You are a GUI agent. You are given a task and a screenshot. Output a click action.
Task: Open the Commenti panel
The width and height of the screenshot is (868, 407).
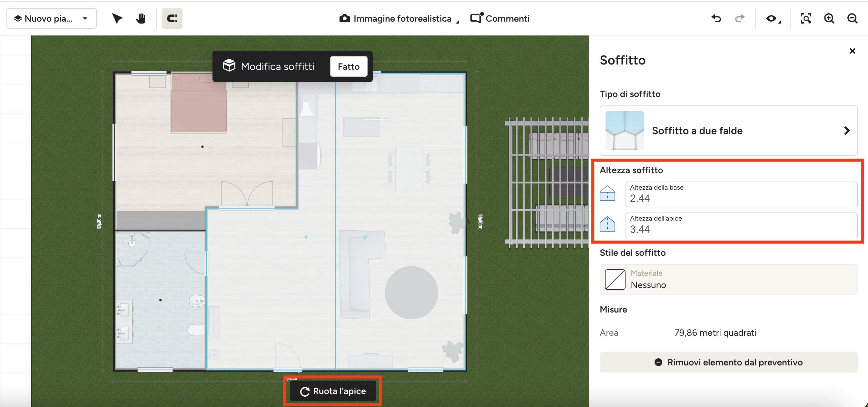(x=500, y=18)
